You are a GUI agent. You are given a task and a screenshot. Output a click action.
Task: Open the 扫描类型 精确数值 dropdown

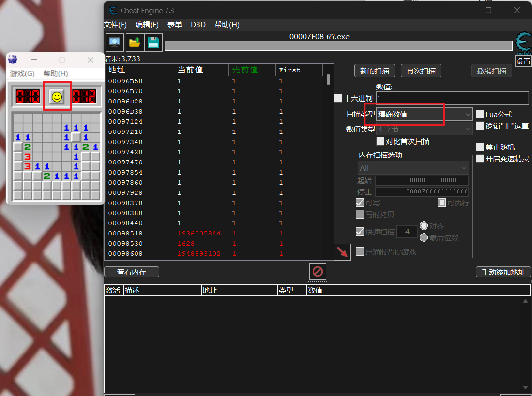coord(424,115)
